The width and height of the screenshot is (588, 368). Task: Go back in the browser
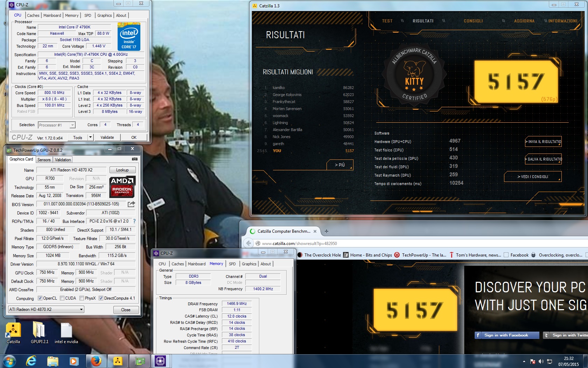(248, 243)
